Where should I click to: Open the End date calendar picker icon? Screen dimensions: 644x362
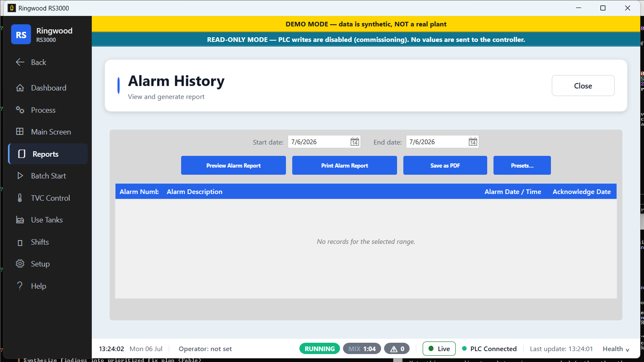[x=473, y=142]
